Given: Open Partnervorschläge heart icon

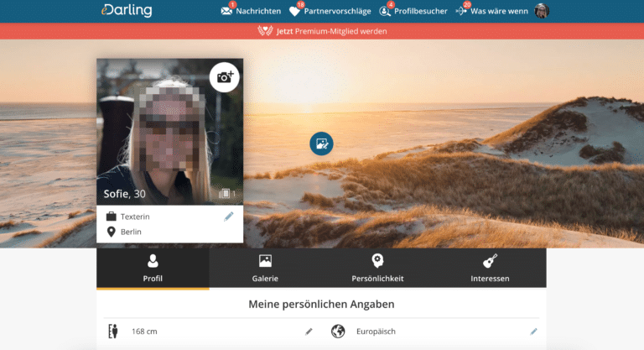Looking at the screenshot, I should [294, 12].
